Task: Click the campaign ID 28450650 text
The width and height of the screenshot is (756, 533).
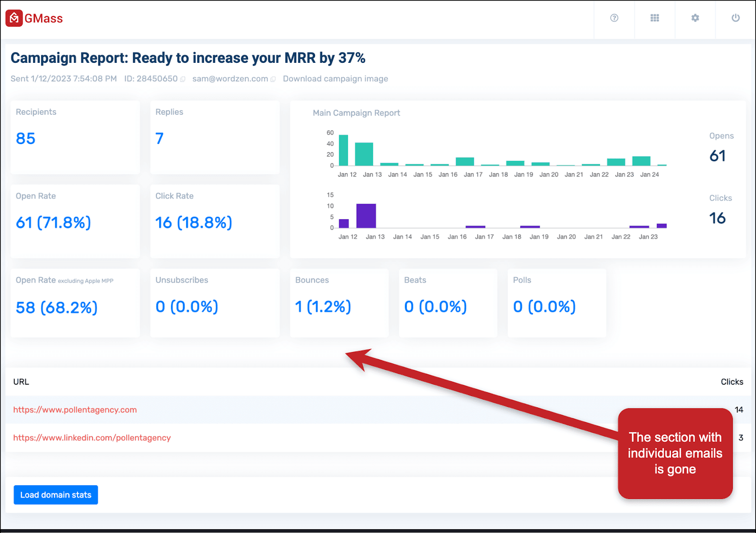Action: [151, 79]
